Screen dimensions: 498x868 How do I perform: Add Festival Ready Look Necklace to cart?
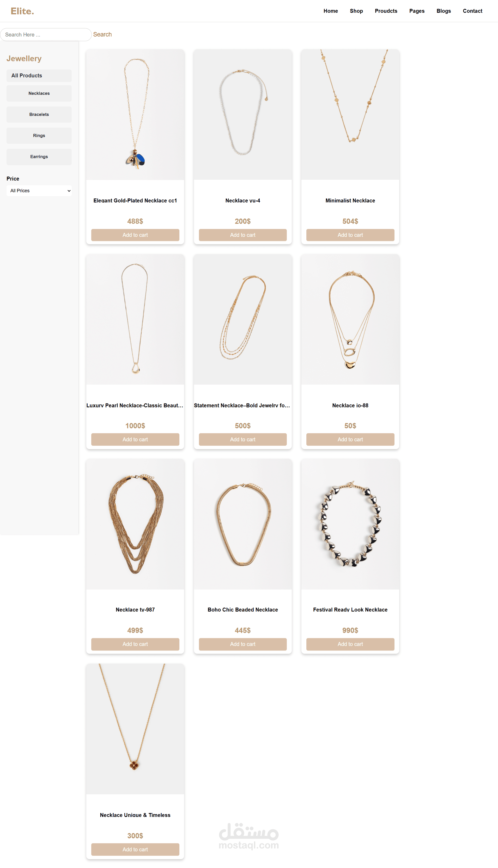(350, 644)
